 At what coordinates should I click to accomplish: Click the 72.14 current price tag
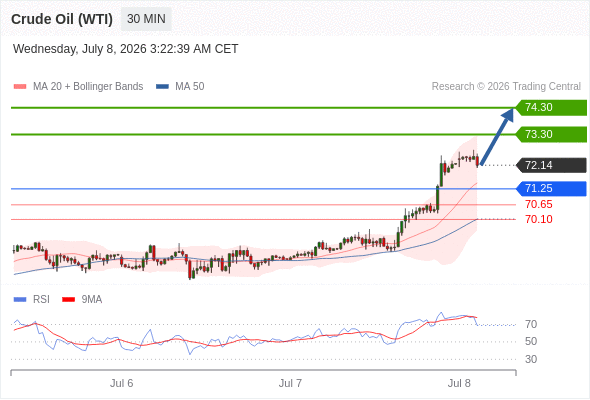551,165
